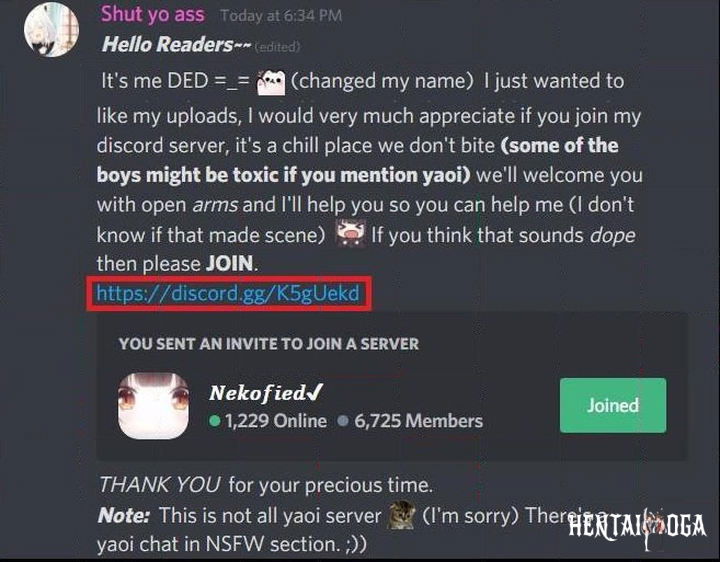This screenshot has width=720, height=562.
Task: Click the green Joined button
Action: pos(613,405)
